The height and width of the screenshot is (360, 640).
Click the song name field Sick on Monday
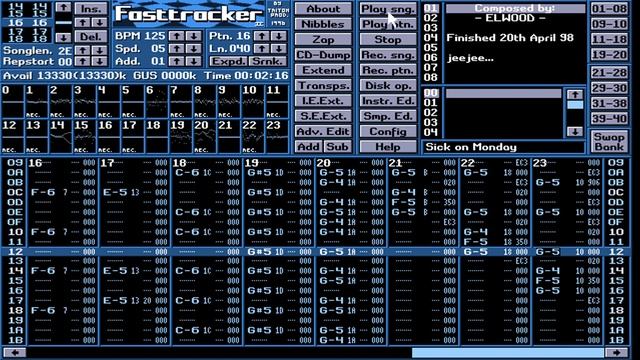[x=503, y=147]
